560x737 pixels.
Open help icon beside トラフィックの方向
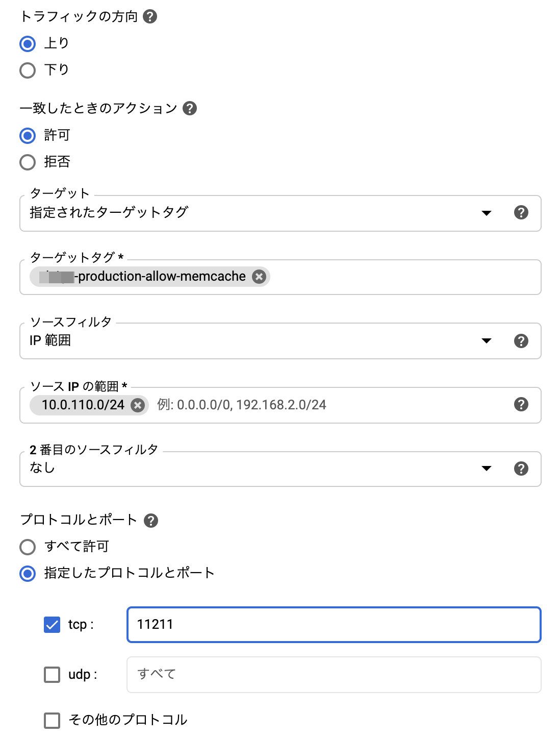click(150, 17)
